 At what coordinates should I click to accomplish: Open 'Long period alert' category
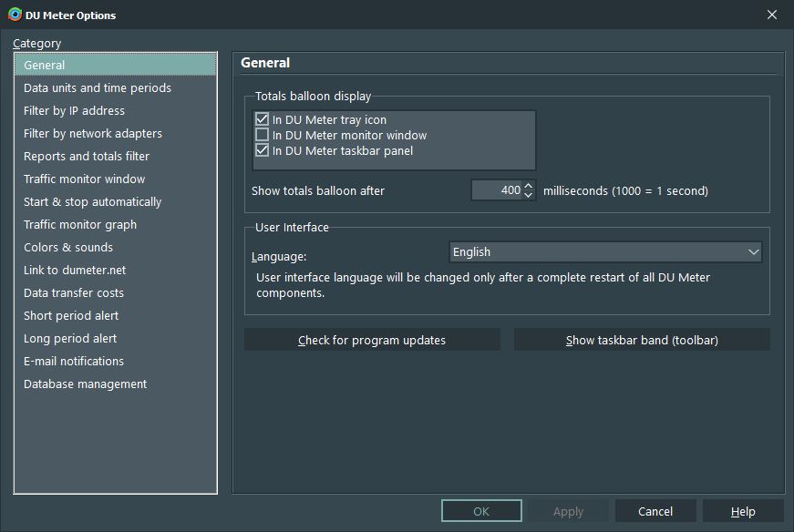[x=116, y=339]
